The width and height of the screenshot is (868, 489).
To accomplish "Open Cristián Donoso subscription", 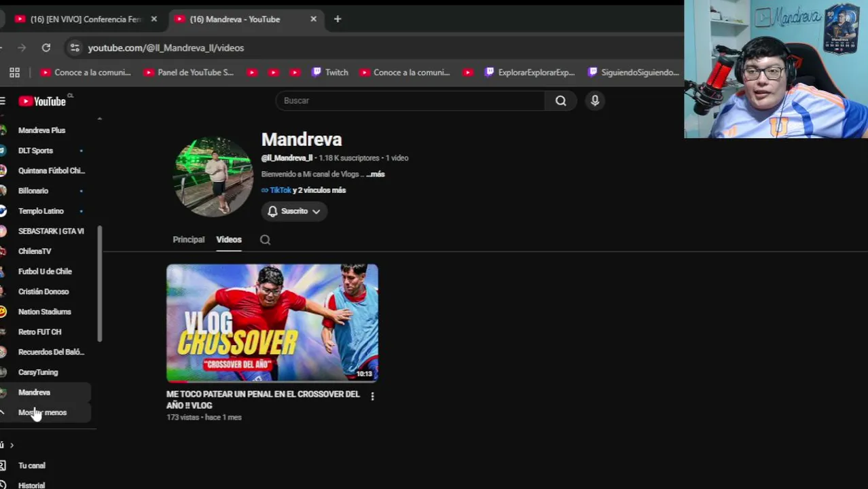I will coord(42,291).
